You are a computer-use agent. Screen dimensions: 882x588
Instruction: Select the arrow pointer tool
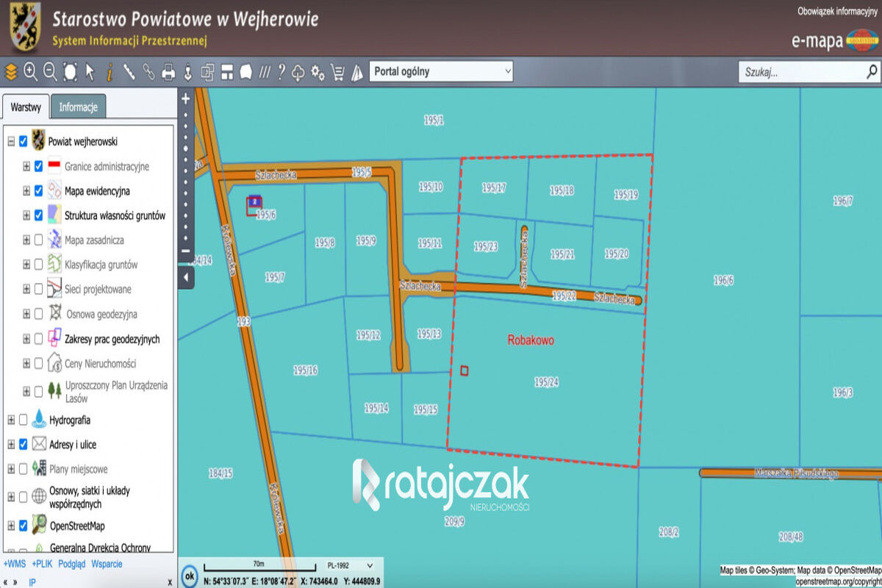[90, 72]
